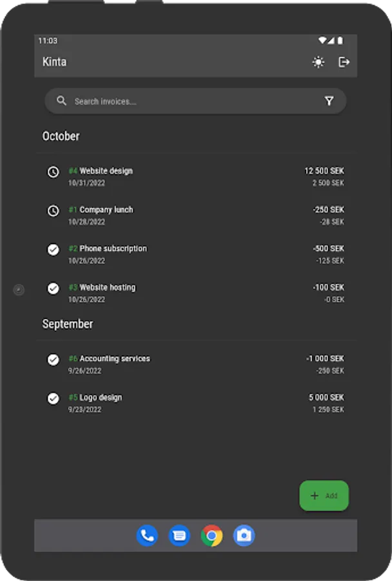392x581 pixels.
Task: Click checkmark icon beside Logo design
Action: click(x=54, y=398)
